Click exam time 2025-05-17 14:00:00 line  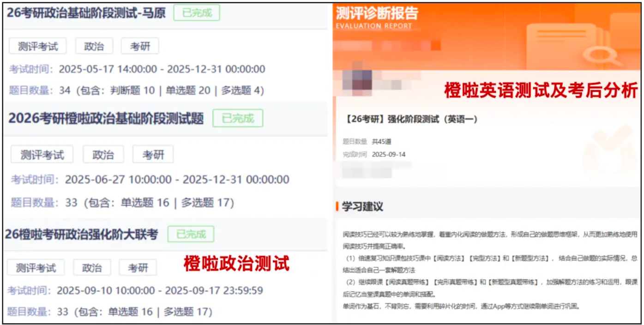coord(137,69)
